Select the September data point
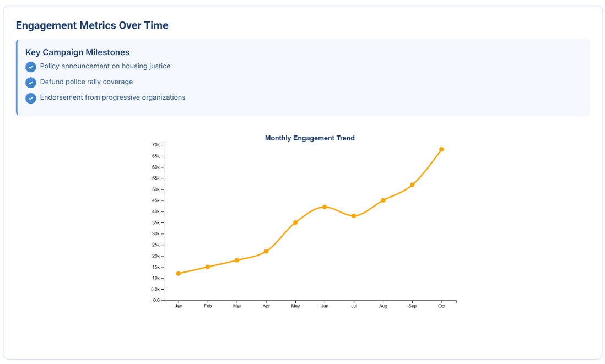Image resolution: width=605 pixels, height=364 pixels. [x=412, y=185]
